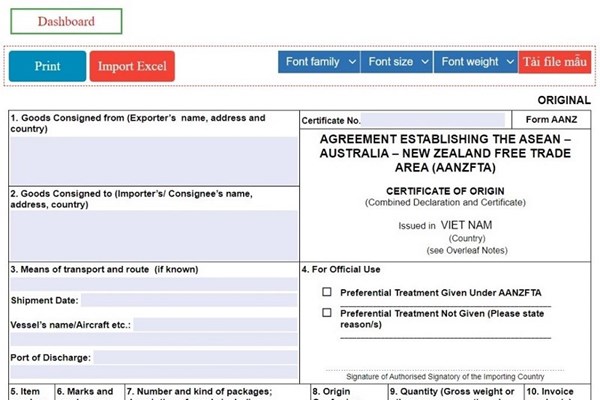Select the Font weight dropdown
The image size is (600, 400).
click(x=476, y=62)
